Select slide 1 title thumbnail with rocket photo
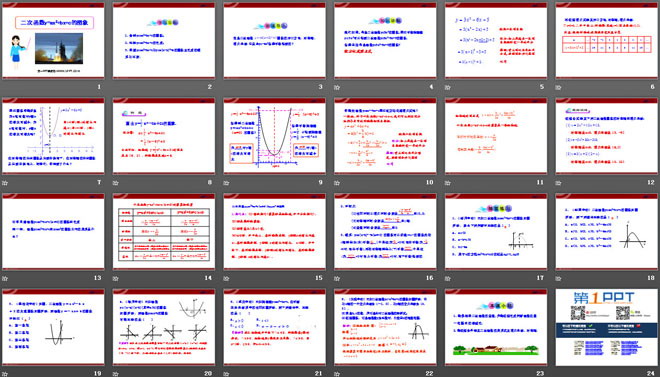 coord(53,40)
